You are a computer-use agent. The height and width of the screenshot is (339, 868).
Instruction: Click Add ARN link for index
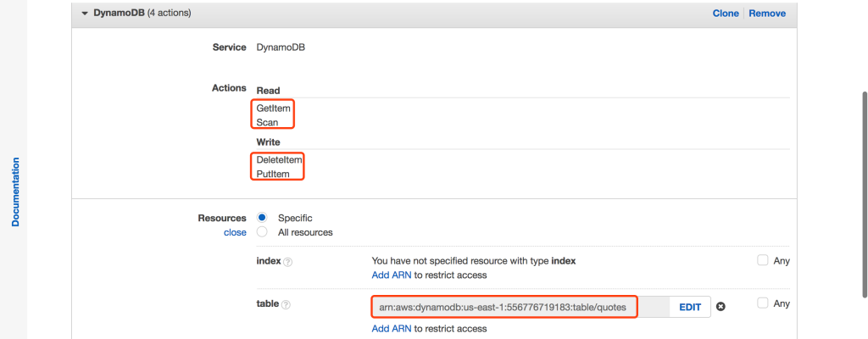tap(392, 275)
